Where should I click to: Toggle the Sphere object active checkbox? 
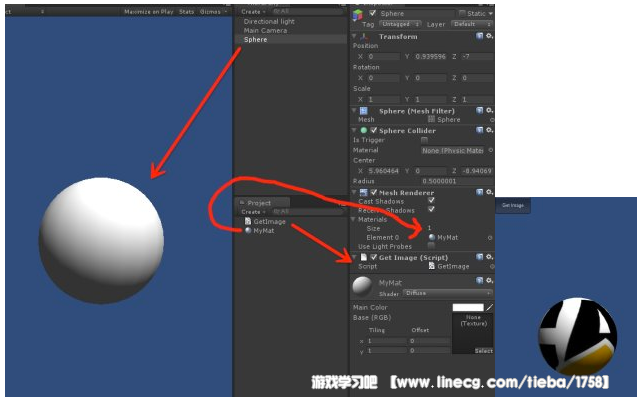point(372,13)
